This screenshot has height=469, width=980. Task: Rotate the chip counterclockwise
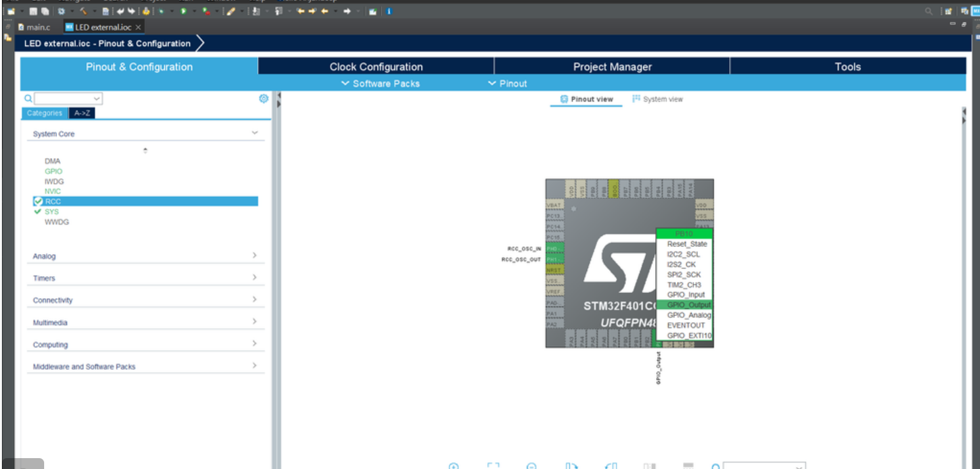click(610, 465)
